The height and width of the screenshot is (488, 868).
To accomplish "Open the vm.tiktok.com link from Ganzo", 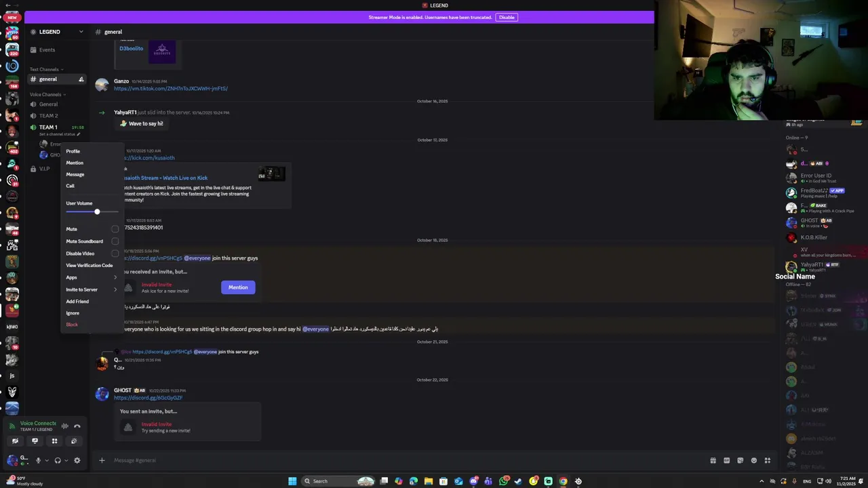I will 171,89.
